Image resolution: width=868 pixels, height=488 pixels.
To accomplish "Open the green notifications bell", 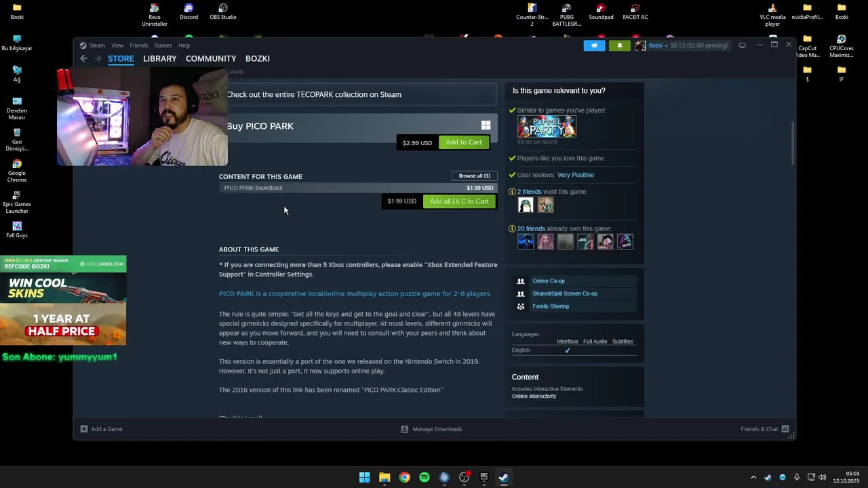I will coord(619,45).
